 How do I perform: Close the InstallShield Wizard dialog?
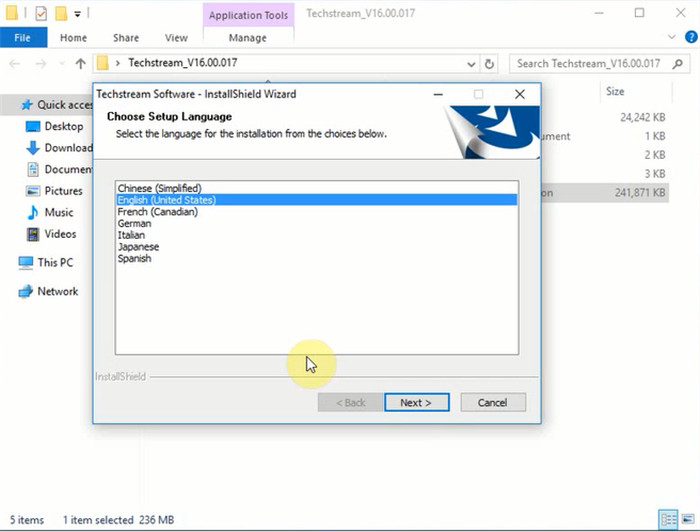(x=520, y=94)
